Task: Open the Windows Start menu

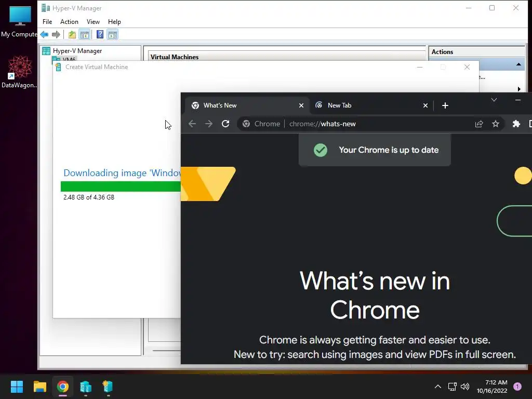Action: (17, 387)
